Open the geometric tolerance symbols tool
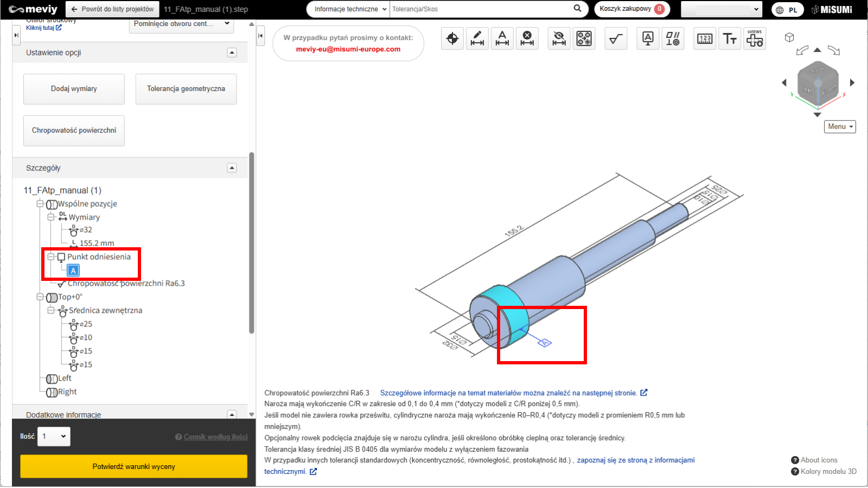This screenshot has width=868, height=488. pyautogui.click(x=673, y=38)
